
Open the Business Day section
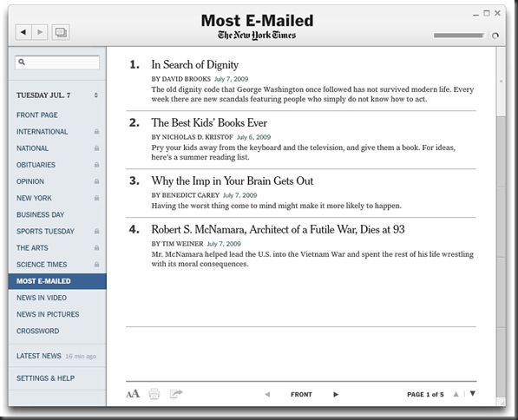coord(40,214)
